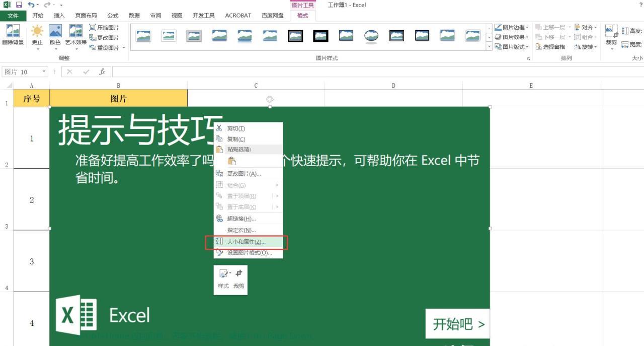Image resolution: width=644 pixels, height=346 pixels.
Task: Click the 图片 header cell in column B
Action: pos(119,99)
